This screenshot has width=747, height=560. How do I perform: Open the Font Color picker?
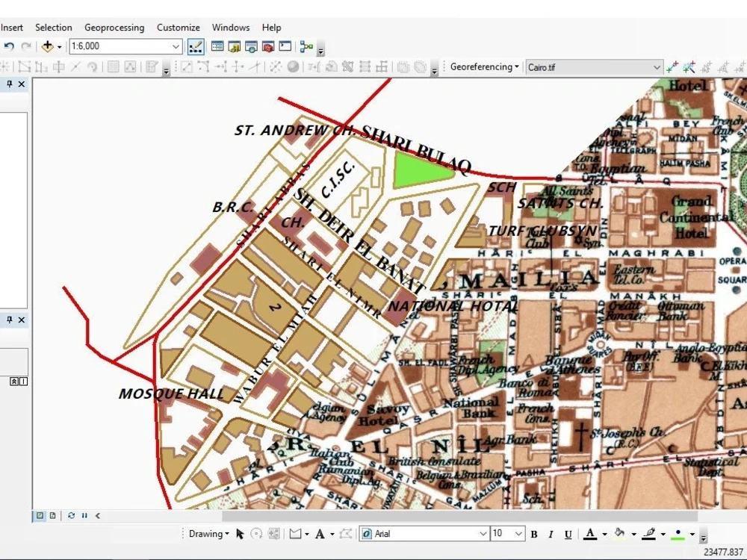pos(591,533)
